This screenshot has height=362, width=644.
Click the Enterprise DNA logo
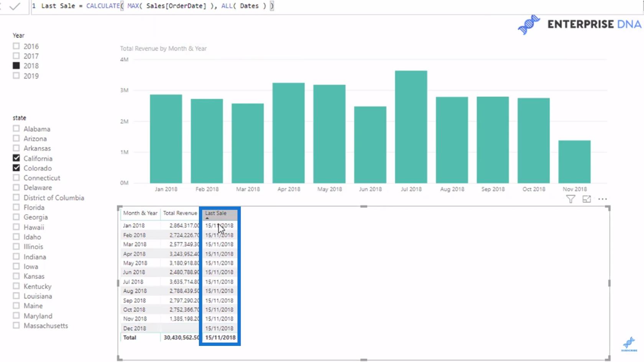579,24
